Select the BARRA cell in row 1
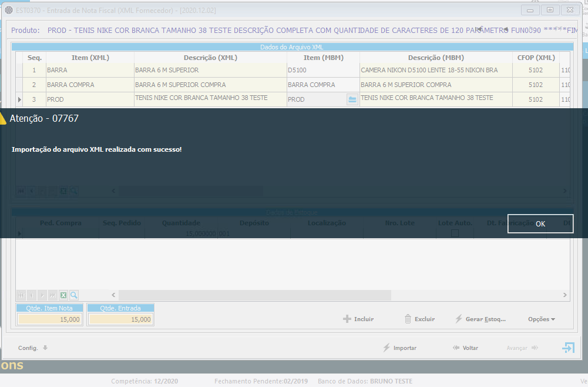 click(x=90, y=70)
